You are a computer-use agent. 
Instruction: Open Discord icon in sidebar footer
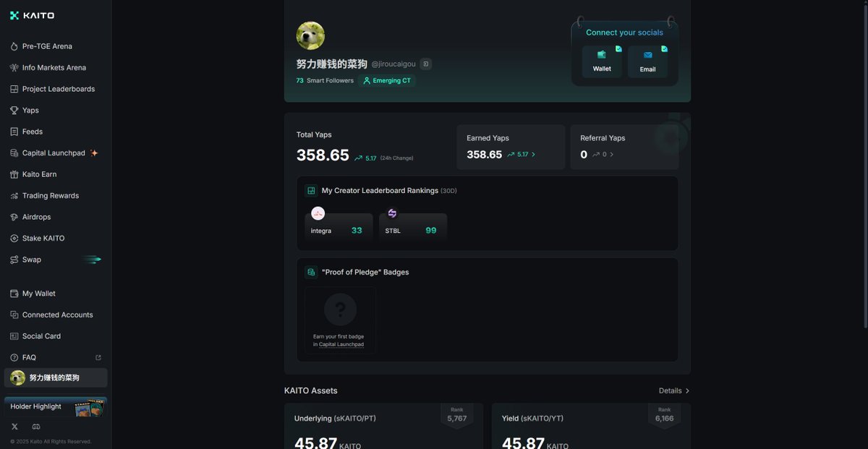(x=36, y=427)
